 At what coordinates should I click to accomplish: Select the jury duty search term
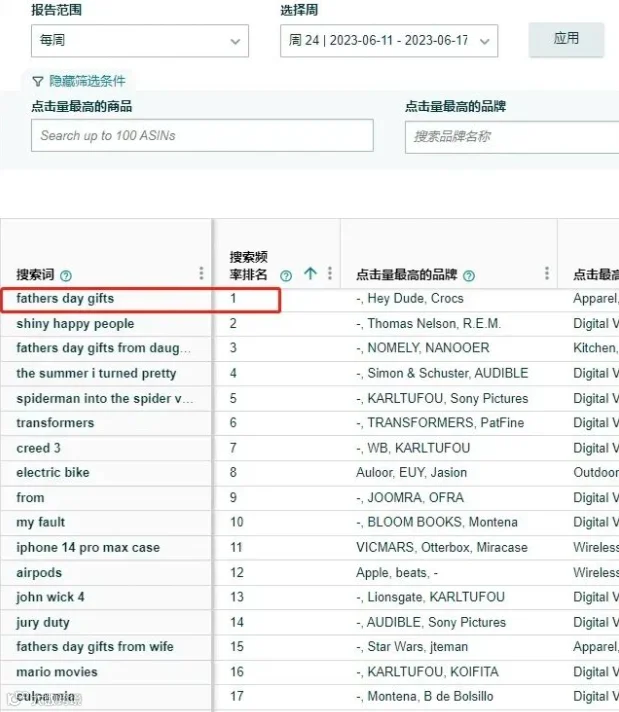point(43,623)
